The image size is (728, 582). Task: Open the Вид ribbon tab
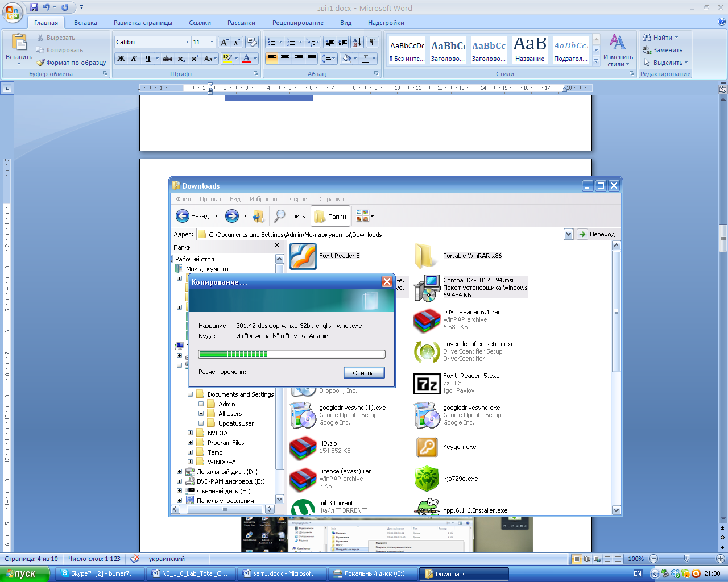coord(346,23)
